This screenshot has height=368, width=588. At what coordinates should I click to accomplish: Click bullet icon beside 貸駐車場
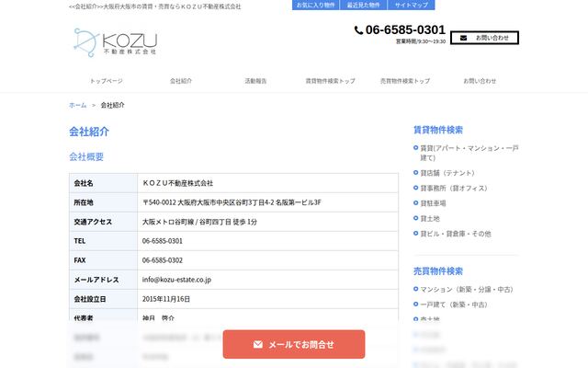pyautogui.click(x=415, y=203)
